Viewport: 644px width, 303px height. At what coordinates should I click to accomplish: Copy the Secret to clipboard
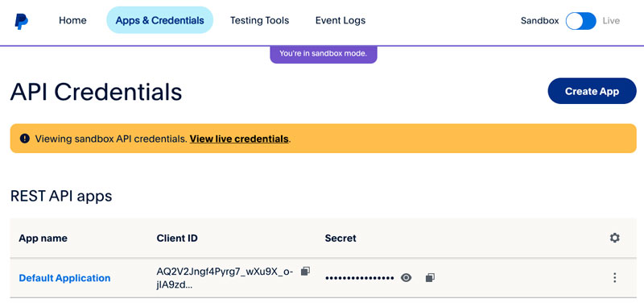click(430, 278)
